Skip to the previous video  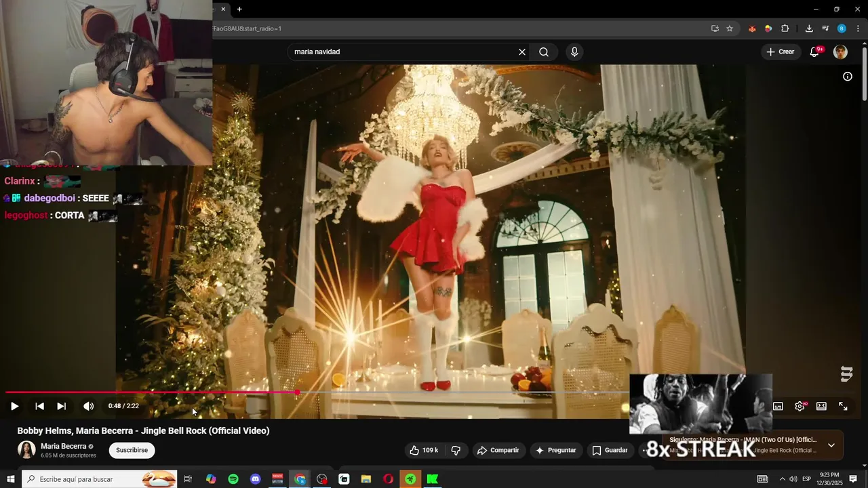[39, 406]
